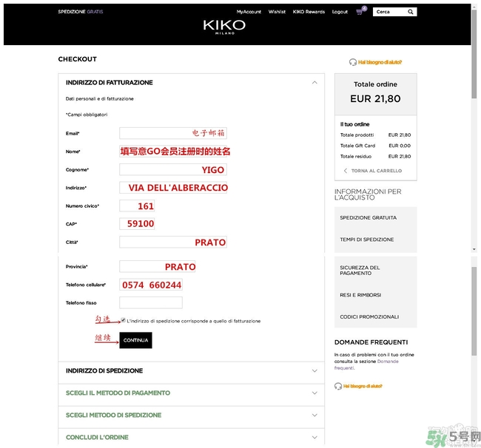481x448 pixels.
Task: Toggle shipping address matches billing checkbox
Action: point(123,320)
